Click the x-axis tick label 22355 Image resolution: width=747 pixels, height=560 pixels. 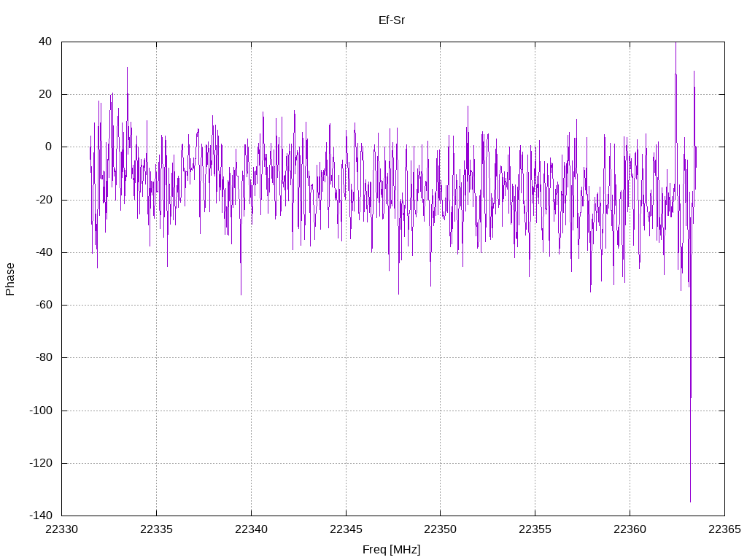click(x=535, y=529)
